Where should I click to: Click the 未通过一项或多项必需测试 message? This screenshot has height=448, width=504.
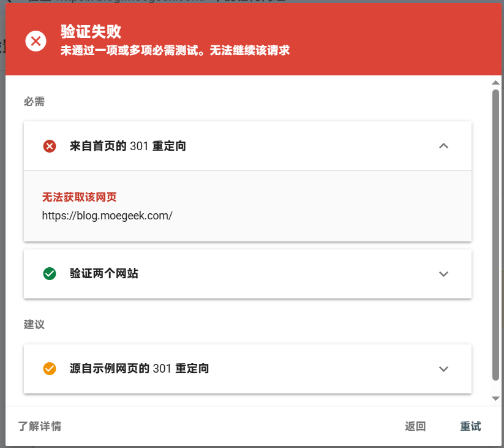pos(175,50)
